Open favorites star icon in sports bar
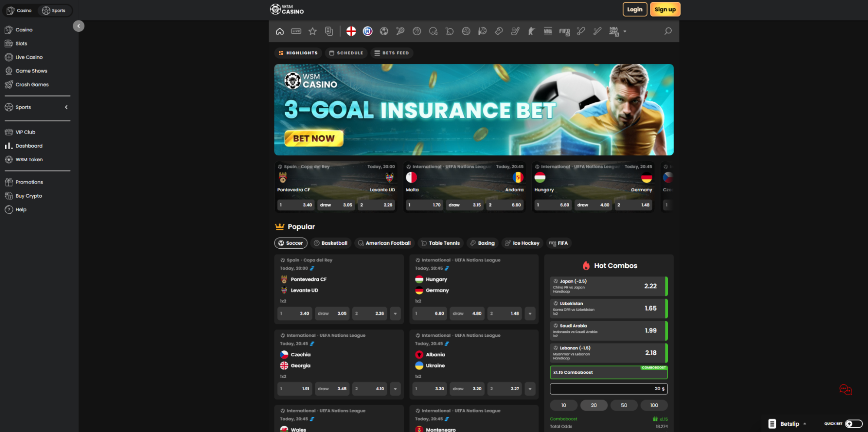 tap(313, 31)
